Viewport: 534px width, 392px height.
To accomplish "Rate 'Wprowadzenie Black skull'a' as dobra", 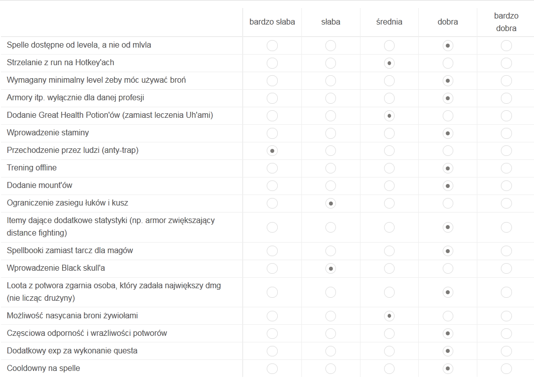I will [448, 269].
